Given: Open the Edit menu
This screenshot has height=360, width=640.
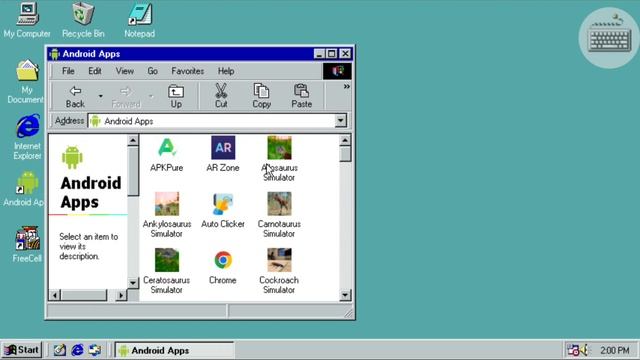Looking at the screenshot, I should coord(95,71).
